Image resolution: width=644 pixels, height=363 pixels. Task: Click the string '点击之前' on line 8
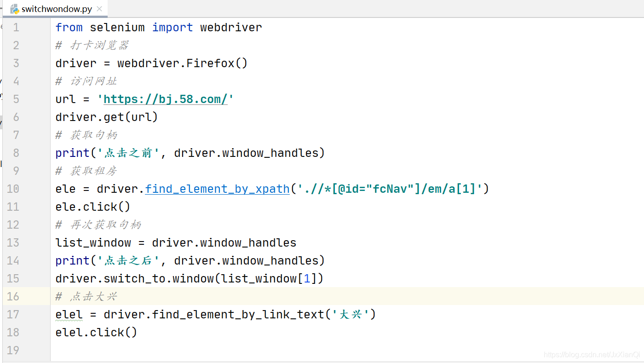pyautogui.click(x=127, y=153)
